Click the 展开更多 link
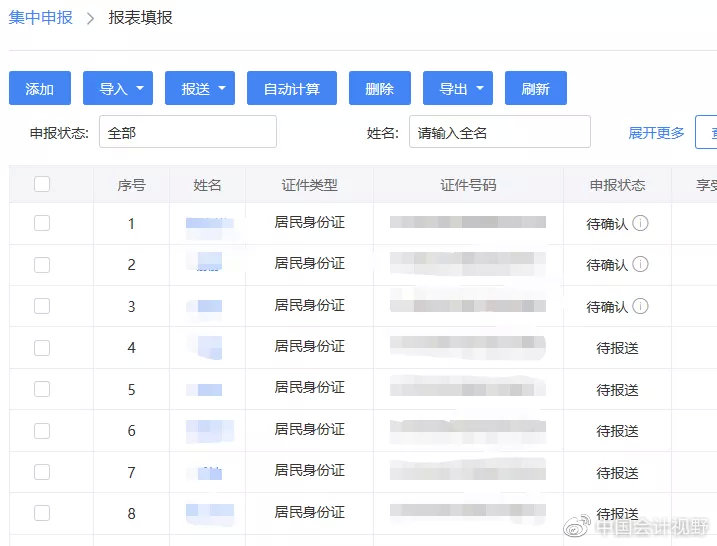 [656, 133]
